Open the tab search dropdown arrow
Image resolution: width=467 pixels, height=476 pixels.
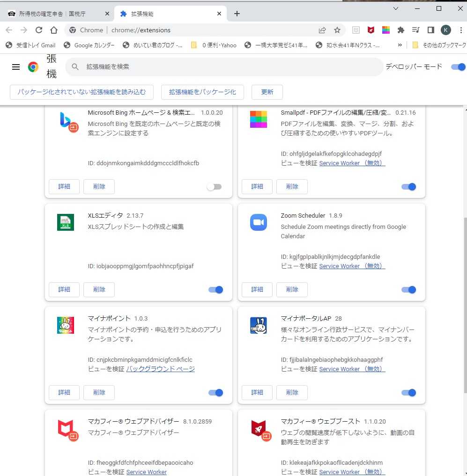coord(396,8)
